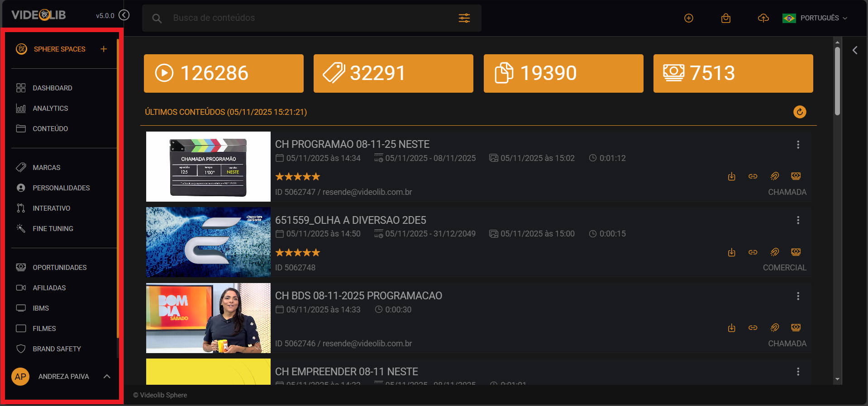Click the search magnifier icon
The height and width of the screenshot is (406, 868).
coord(157,19)
